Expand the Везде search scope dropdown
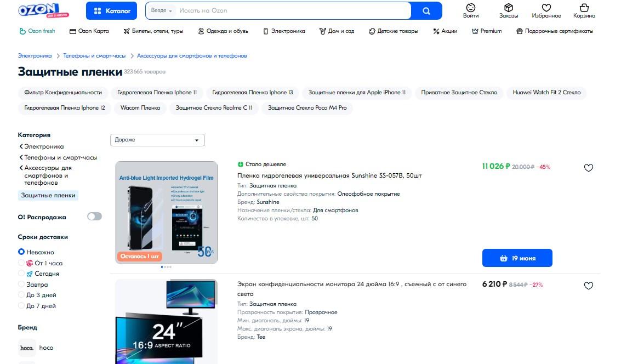The image size is (621, 364). pyautogui.click(x=161, y=11)
